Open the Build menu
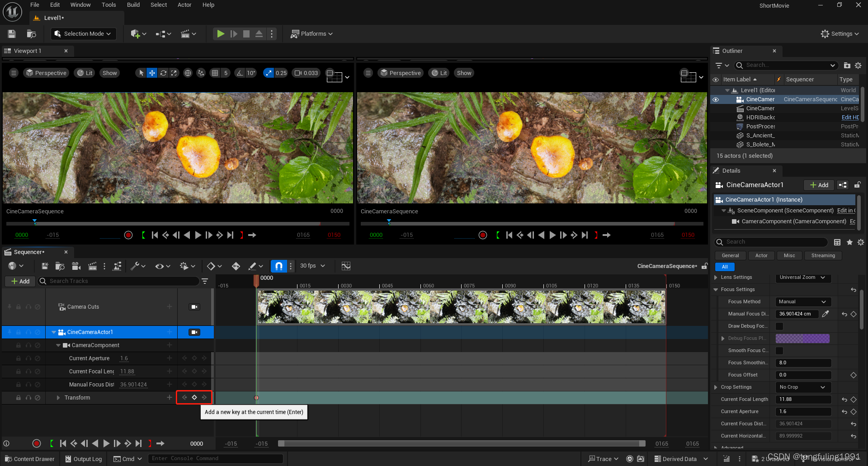 pos(133,5)
